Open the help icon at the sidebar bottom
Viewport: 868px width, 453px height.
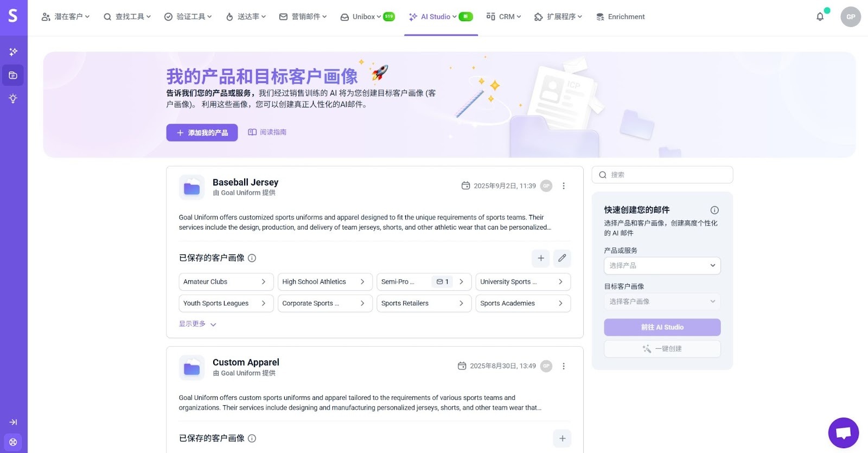[13, 442]
